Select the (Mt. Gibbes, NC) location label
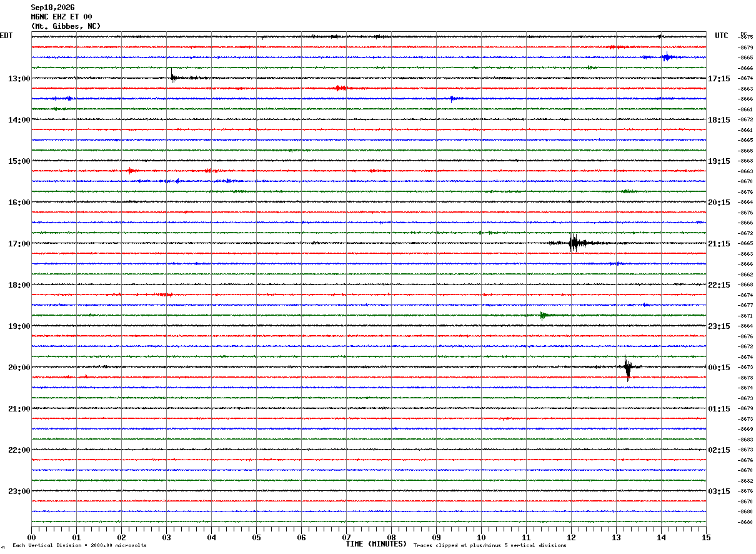756x554 pixels. click(66, 26)
